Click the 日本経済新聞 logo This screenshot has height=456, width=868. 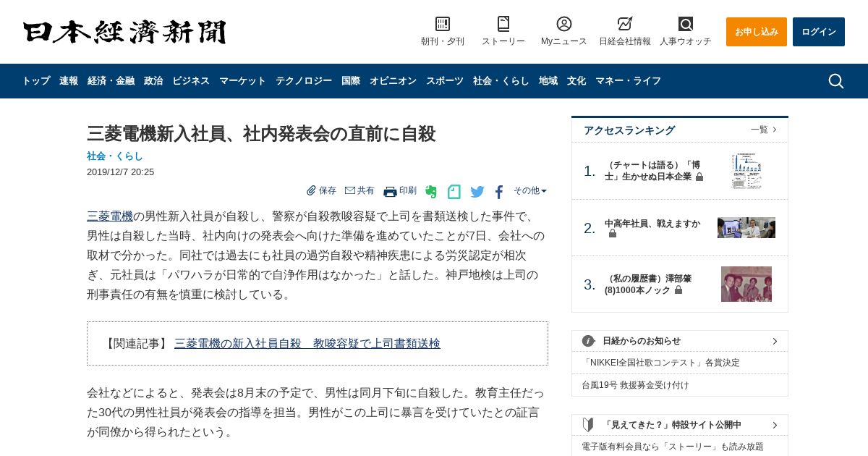tap(124, 32)
